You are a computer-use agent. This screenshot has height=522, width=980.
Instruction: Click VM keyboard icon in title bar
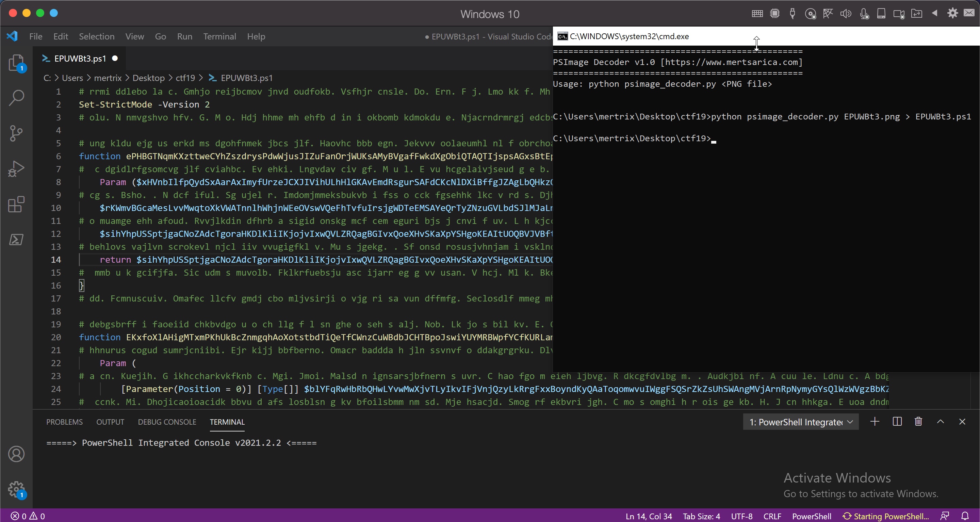pyautogui.click(x=757, y=14)
